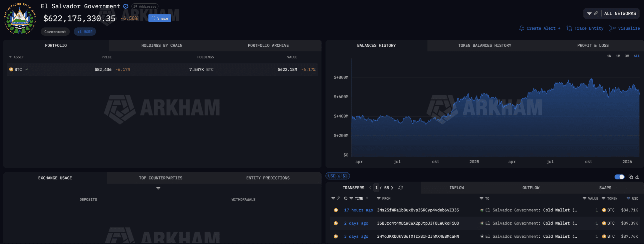Viewport: 644px width, 244px height.
Task: Click the download icon above the transfers table
Action: 637,177
